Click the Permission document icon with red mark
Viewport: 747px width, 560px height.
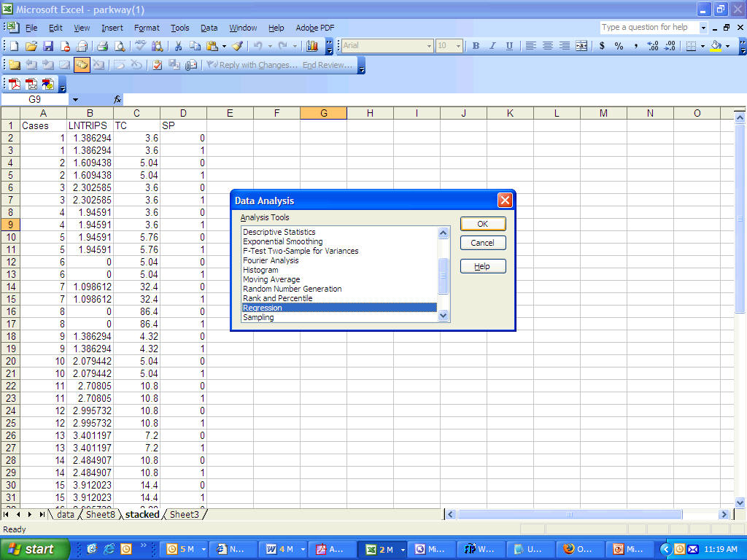(65, 46)
